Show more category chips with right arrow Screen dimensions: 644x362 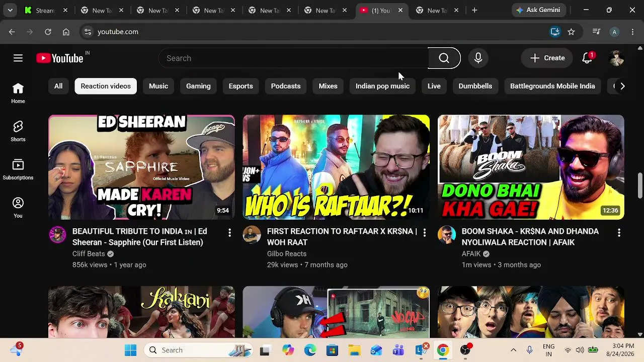point(622,86)
